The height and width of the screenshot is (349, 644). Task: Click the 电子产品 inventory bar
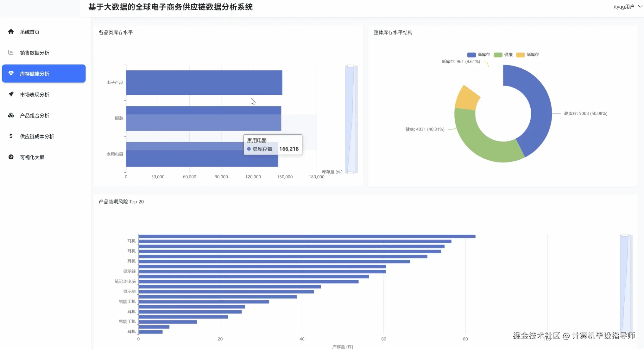[x=204, y=83]
